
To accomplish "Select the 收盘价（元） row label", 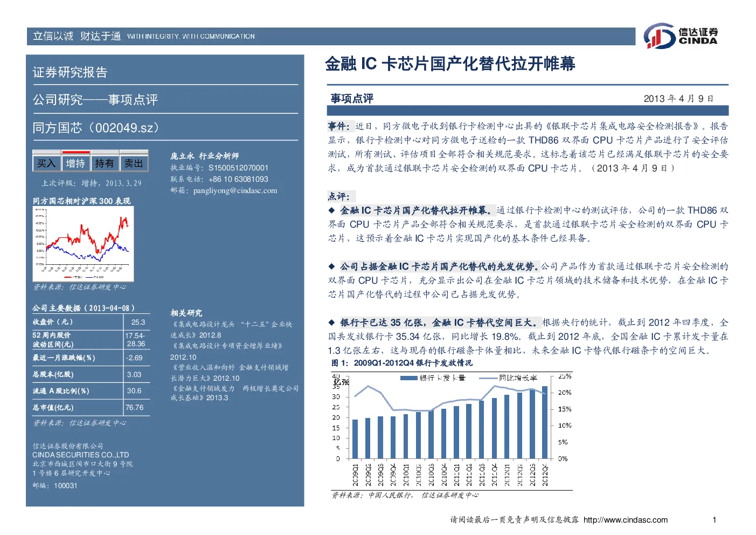I will tap(53, 322).
